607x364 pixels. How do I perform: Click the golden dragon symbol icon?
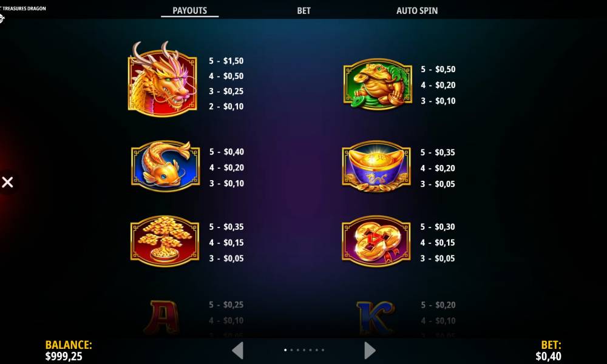(162, 79)
